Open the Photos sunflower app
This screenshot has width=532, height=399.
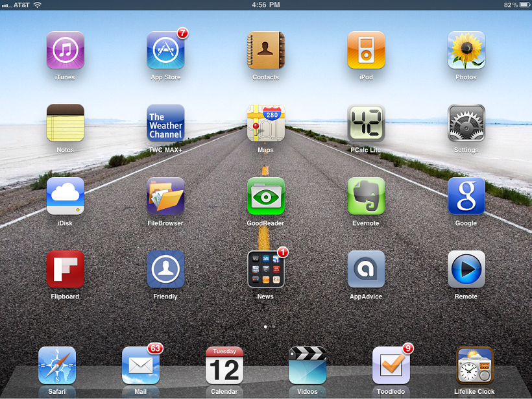tap(466, 50)
